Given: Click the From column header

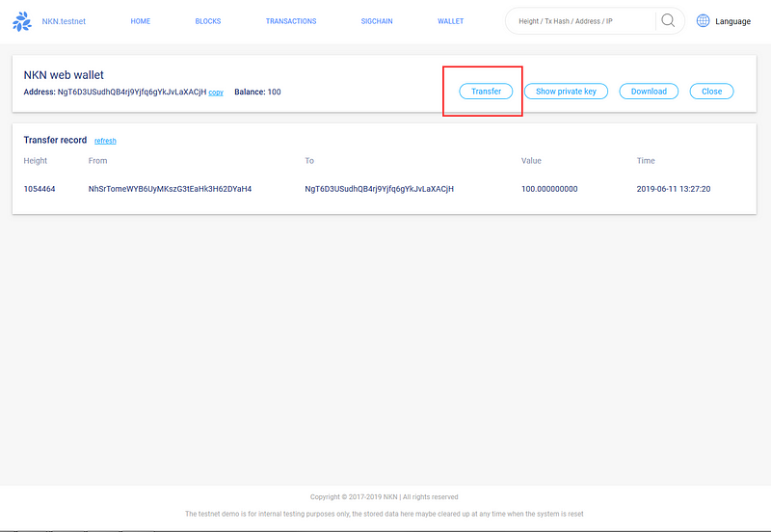Looking at the screenshot, I should pos(98,161).
